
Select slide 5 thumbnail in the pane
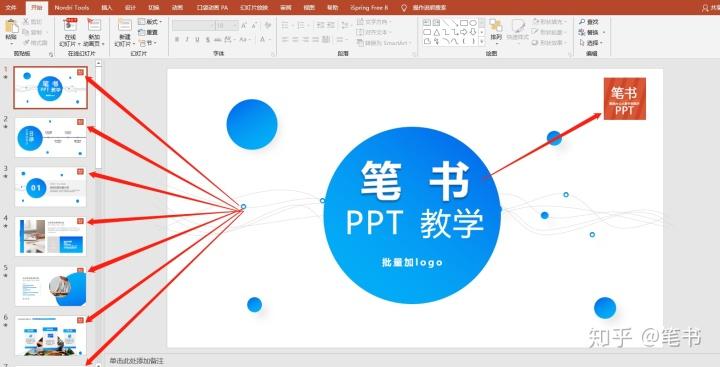pos(51,286)
